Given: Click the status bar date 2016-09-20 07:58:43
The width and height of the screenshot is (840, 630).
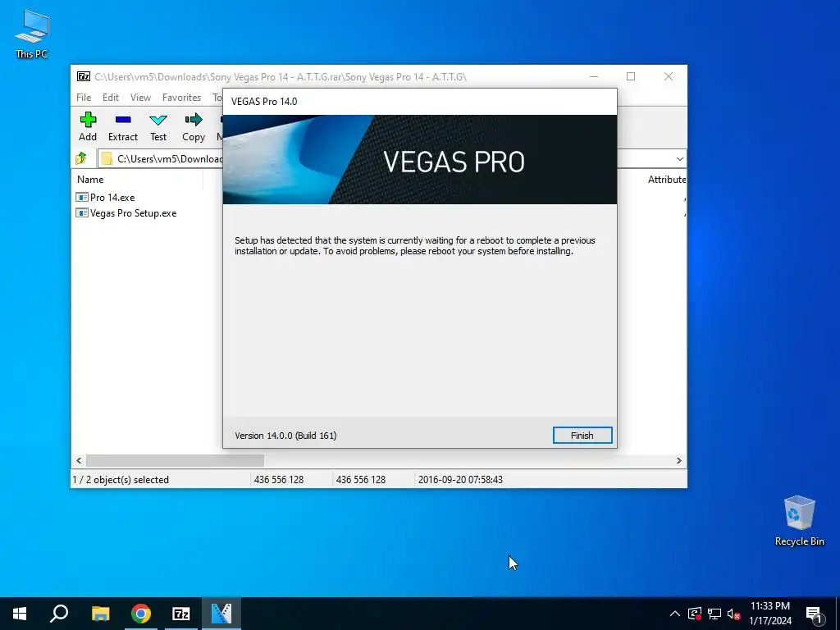Looking at the screenshot, I should tap(460, 480).
